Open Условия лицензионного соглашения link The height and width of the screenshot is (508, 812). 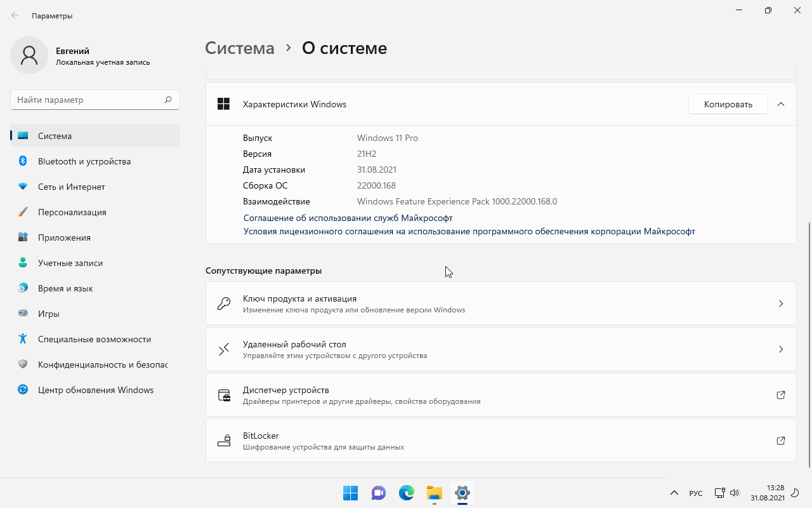tap(469, 231)
